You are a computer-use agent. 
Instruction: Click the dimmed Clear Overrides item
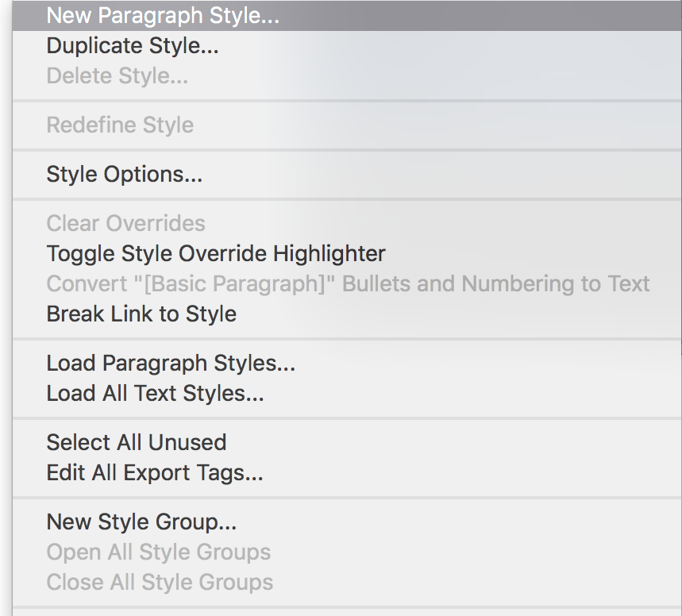click(x=125, y=223)
